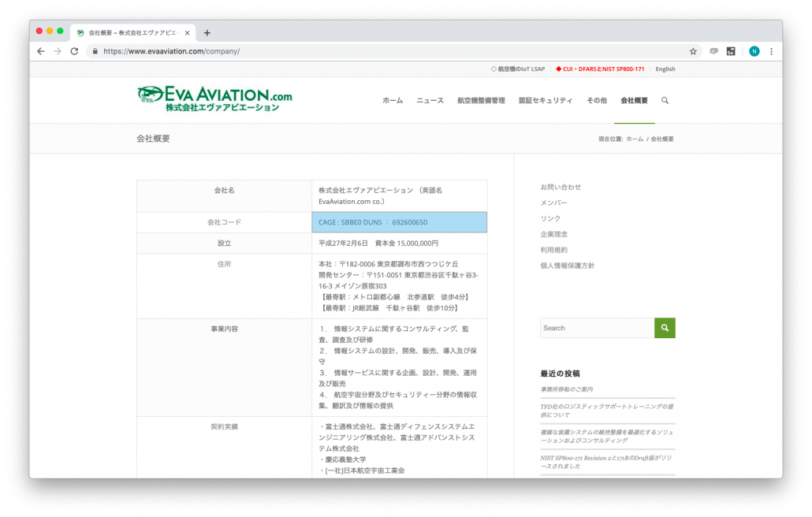Viewport: 812px width, 517px height.
Task: Click into the sidebar Search field
Action: (597, 328)
